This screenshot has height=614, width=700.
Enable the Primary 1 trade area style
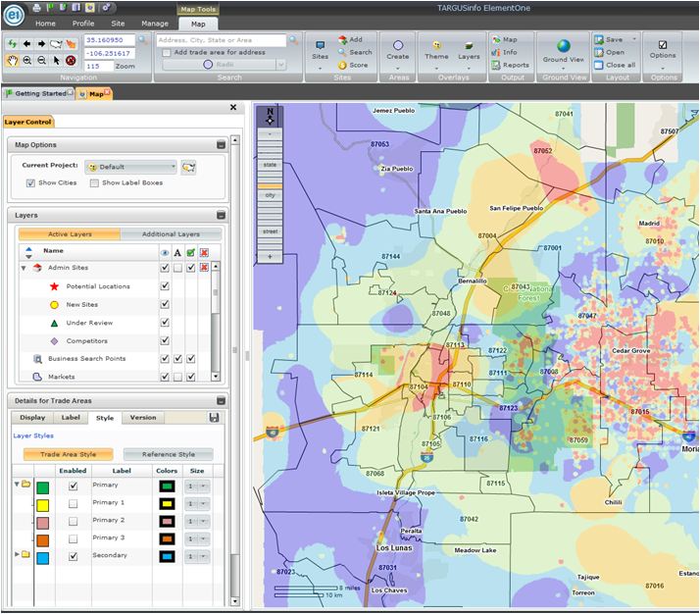[73, 503]
